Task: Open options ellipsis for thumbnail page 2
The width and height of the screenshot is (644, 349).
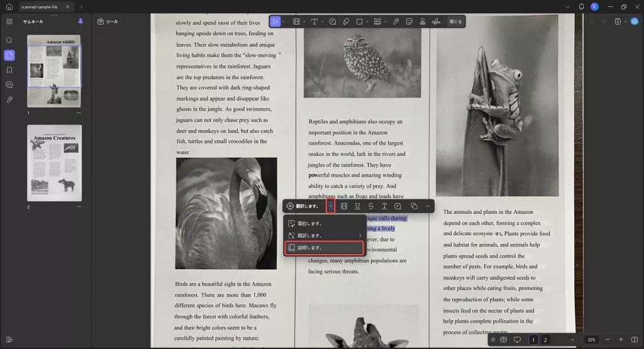Action: click(x=79, y=206)
